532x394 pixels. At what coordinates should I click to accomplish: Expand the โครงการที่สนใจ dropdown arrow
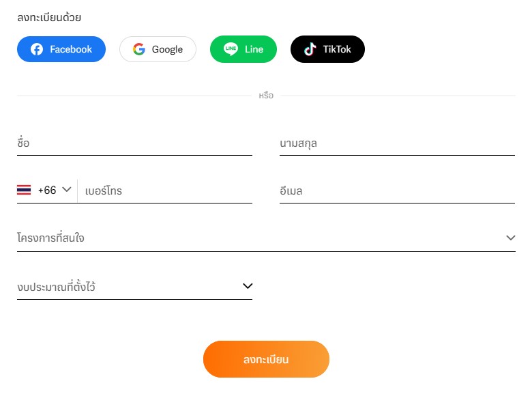click(x=511, y=238)
